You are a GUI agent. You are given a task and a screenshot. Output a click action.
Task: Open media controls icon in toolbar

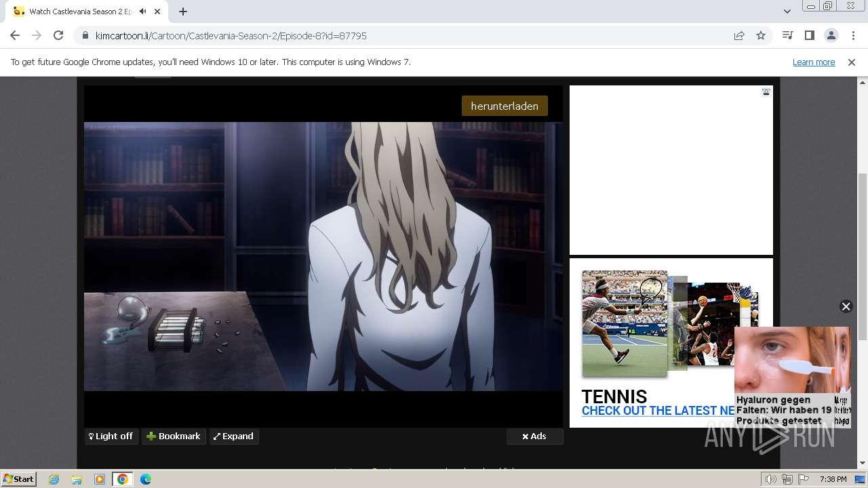787,35
